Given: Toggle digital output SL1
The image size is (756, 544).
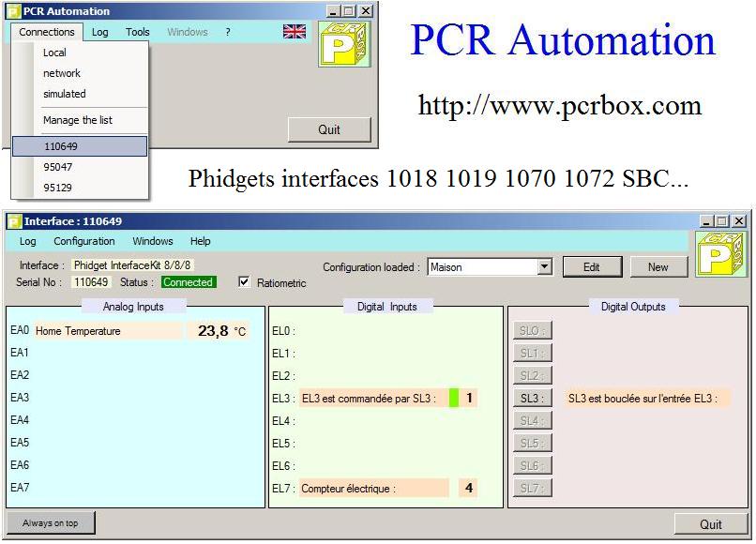Looking at the screenshot, I should 532,353.
